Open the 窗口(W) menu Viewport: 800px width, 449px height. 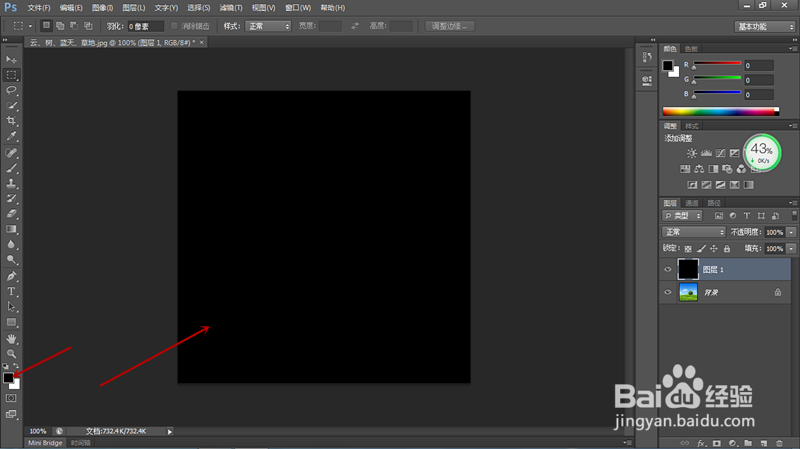pos(298,8)
